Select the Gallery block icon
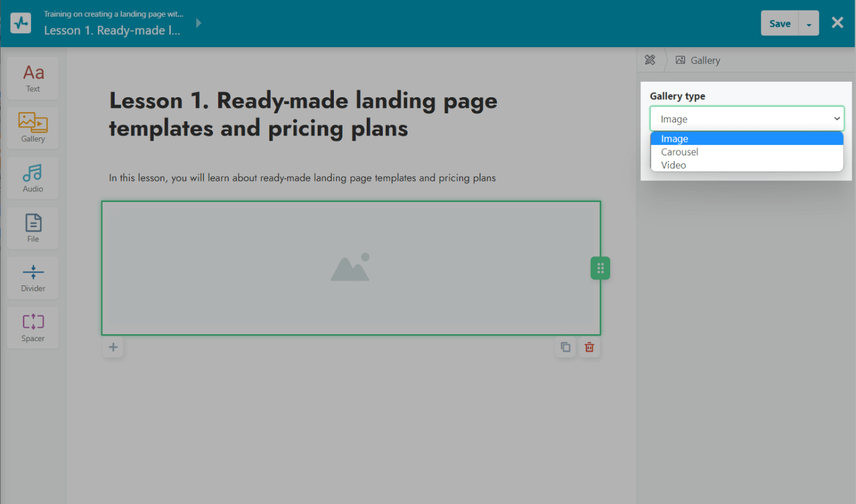The height and width of the screenshot is (504, 856). tap(33, 128)
